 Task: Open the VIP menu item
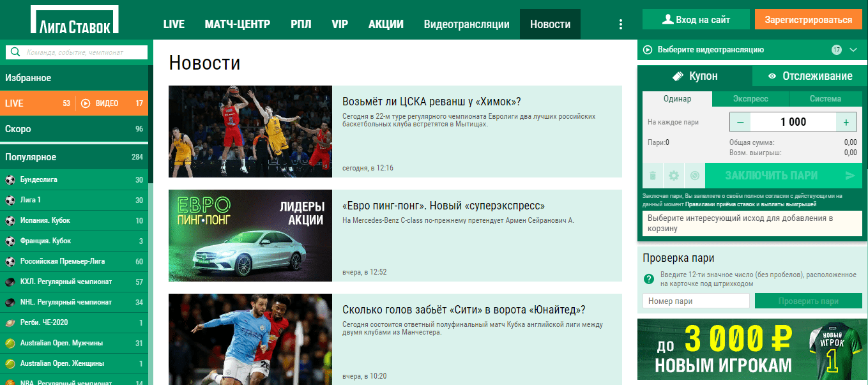tap(340, 24)
